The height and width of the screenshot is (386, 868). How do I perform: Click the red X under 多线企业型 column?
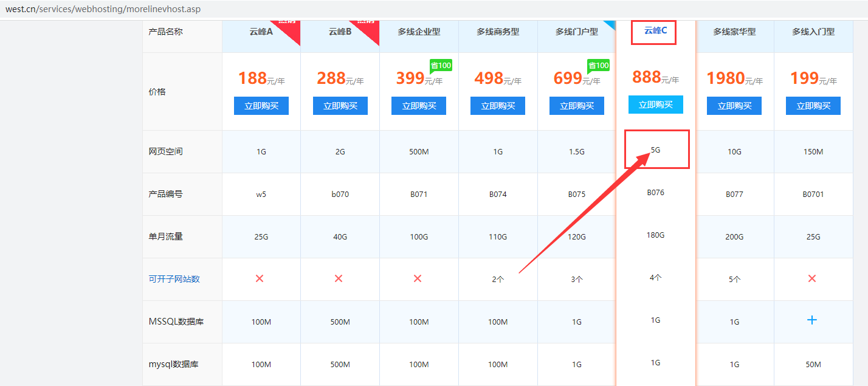coord(418,278)
